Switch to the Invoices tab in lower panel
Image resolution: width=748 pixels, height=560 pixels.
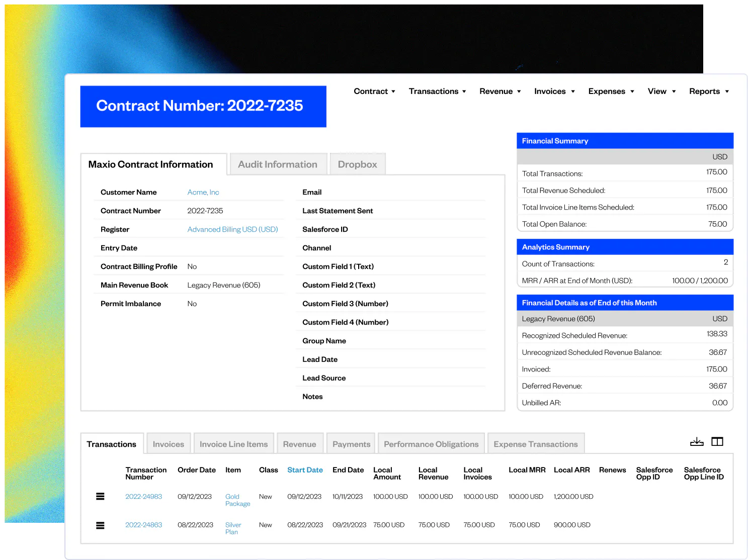click(x=169, y=444)
